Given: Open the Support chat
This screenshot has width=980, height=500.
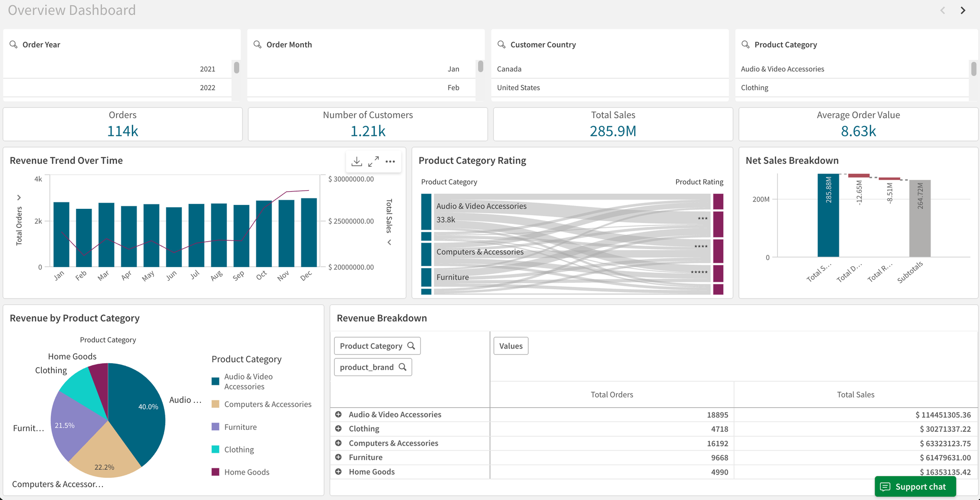Looking at the screenshot, I should tap(915, 486).
